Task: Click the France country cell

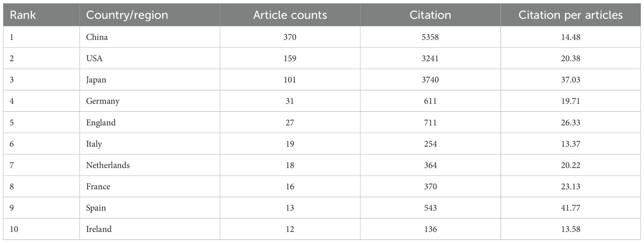Action: pos(98,186)
